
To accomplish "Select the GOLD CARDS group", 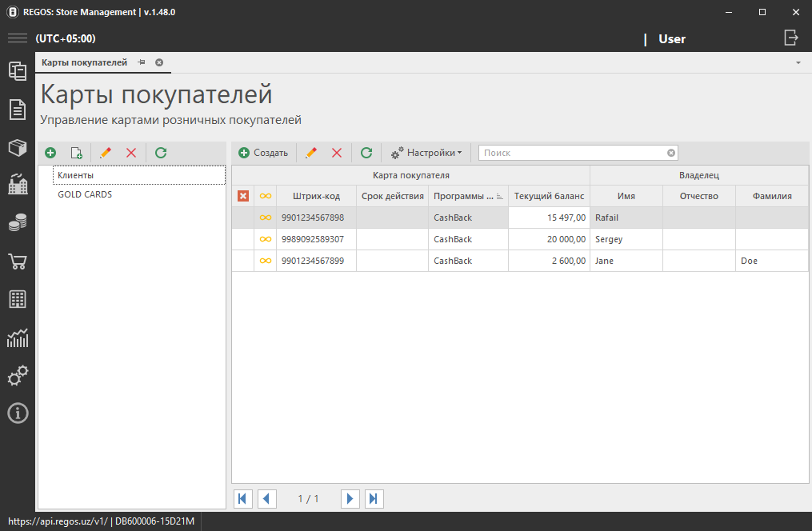I will point(85,194).
